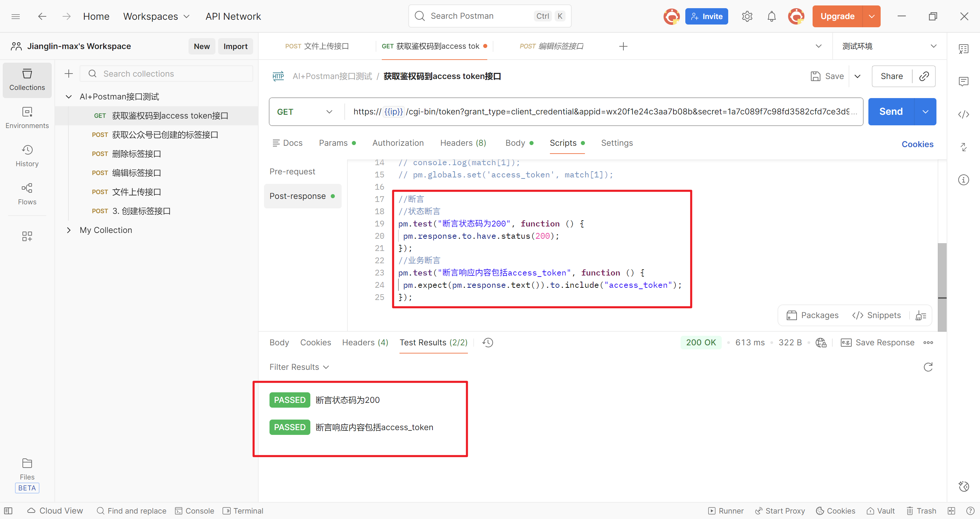980x519 pixels.
Task: Expand the My Collection folder
Action: pyautogui.click(x=69, y=230)
